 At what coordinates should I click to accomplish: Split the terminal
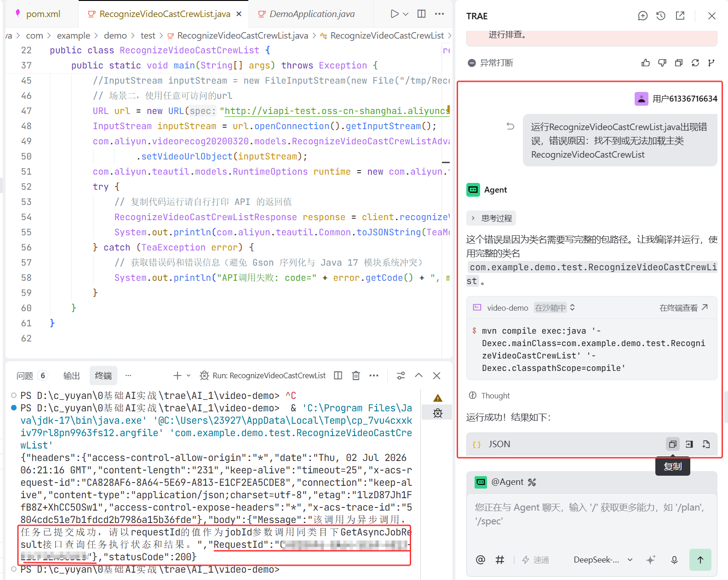338,375
